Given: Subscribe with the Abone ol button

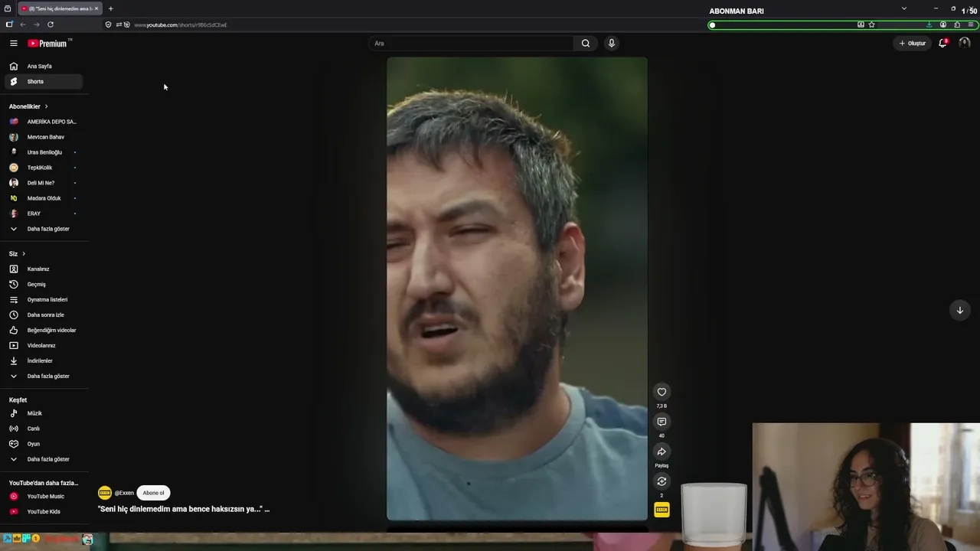Looking at the screenshot, I should pos(153,493).
